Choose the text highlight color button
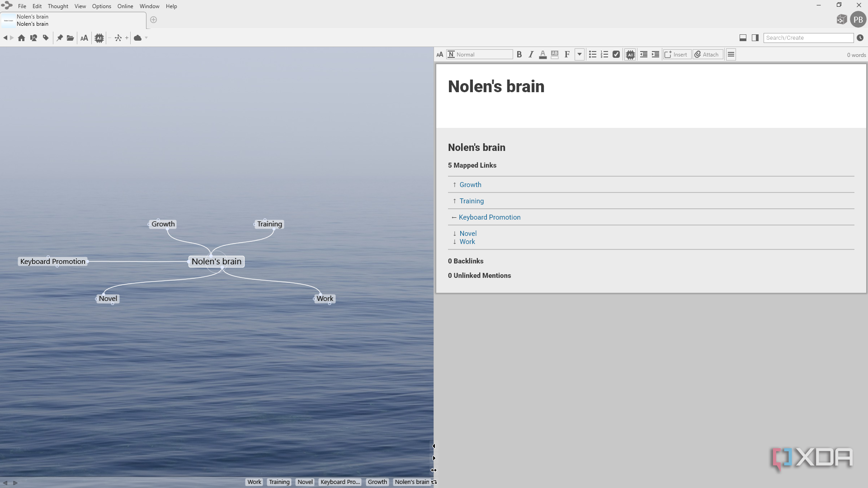 click(x=555, y=55)
